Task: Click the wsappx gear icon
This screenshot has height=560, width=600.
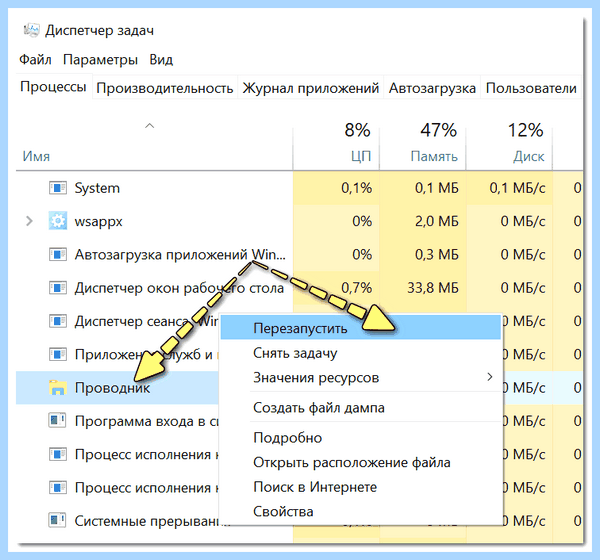Action: (58, 221)
